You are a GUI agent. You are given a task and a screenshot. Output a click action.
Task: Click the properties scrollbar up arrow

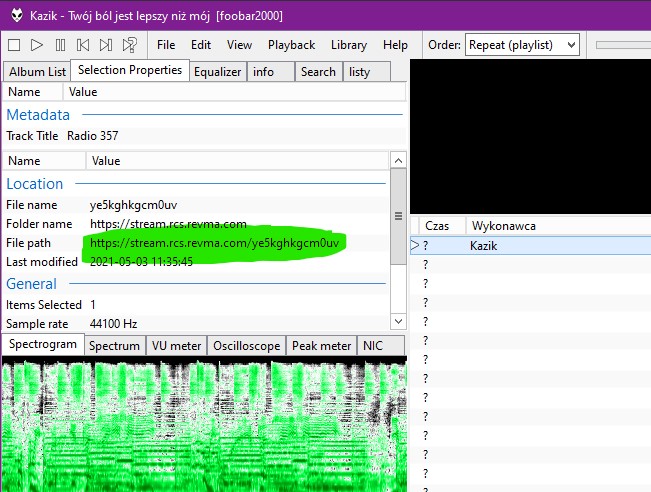[x=399, y=160]
